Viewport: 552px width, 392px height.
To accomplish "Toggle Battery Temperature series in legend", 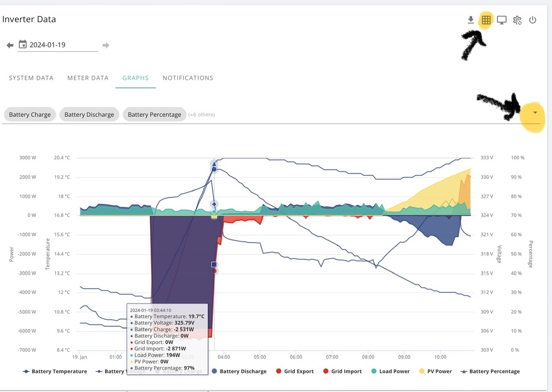I will (x=55, y=371).
